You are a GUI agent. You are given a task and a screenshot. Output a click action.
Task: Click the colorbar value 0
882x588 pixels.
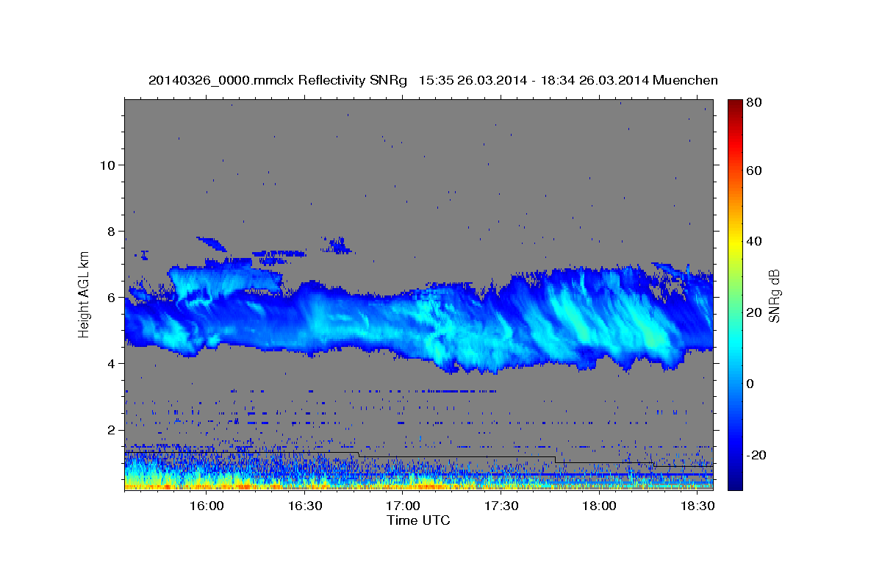click(x=750, y=384)
